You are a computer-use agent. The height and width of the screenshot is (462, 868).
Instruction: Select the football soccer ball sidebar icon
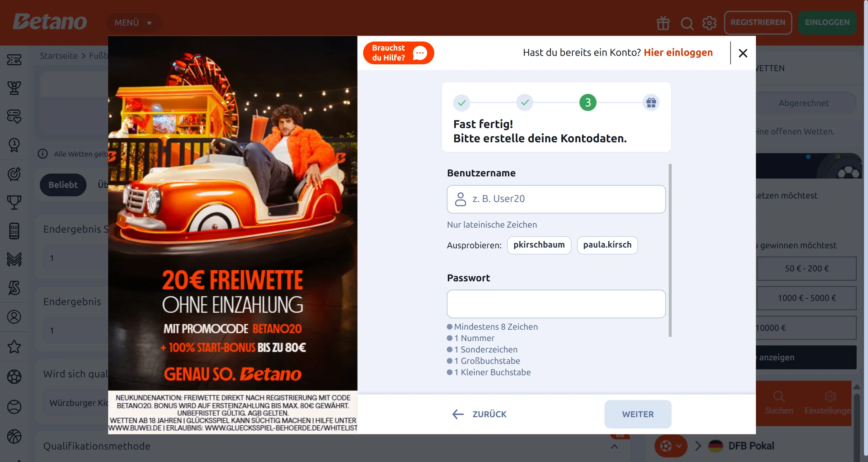pyautogui.click(x=14, y=377)
